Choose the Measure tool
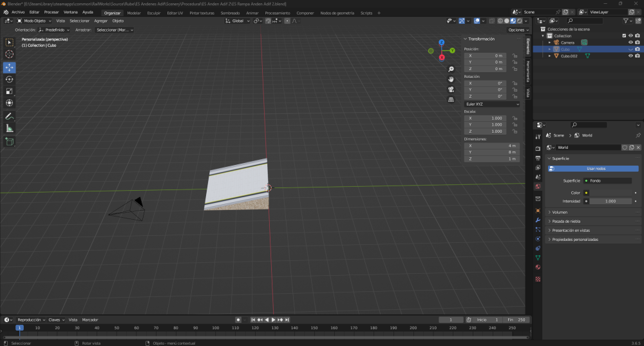 click(x=10, y=128)
